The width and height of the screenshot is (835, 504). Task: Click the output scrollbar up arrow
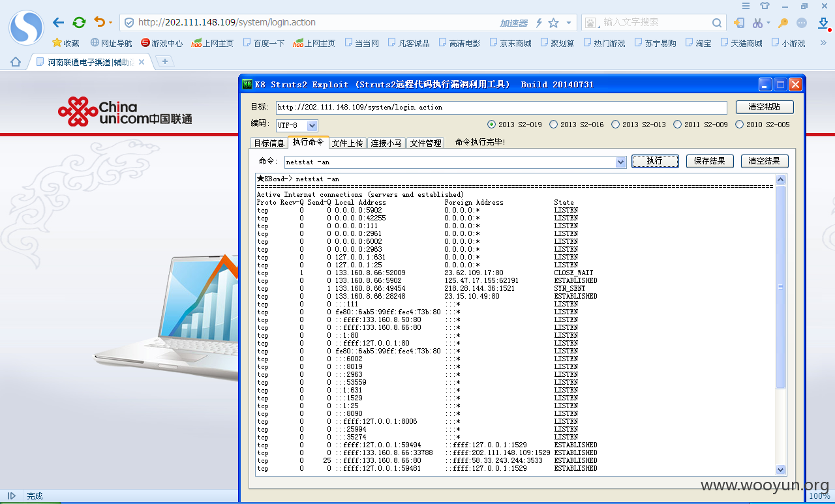click(x=781, y=179)
